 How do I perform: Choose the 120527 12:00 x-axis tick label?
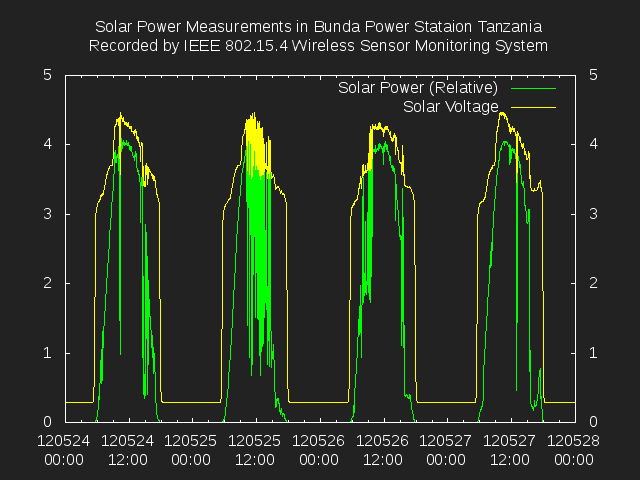(x=510, y=449)
